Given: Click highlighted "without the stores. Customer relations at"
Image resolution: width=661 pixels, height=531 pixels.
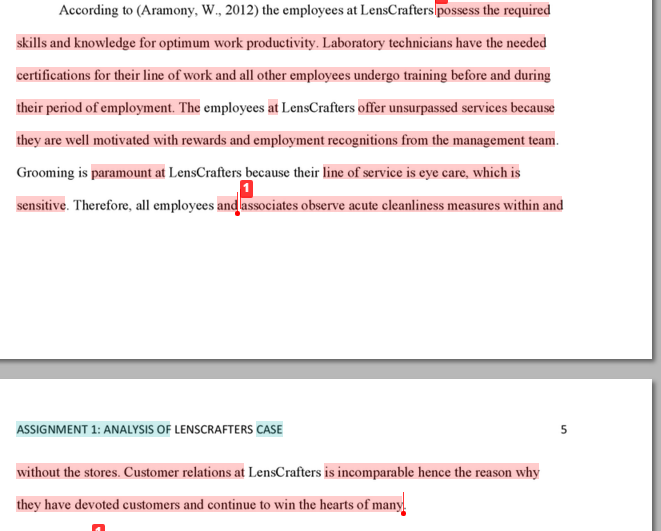Looking at the screenshot, I should (x=130, y=472).
